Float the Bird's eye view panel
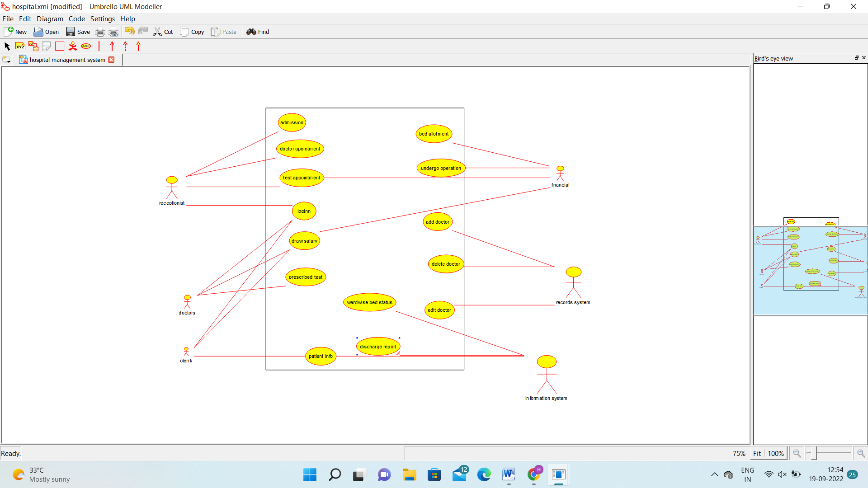 coord(856,58)
